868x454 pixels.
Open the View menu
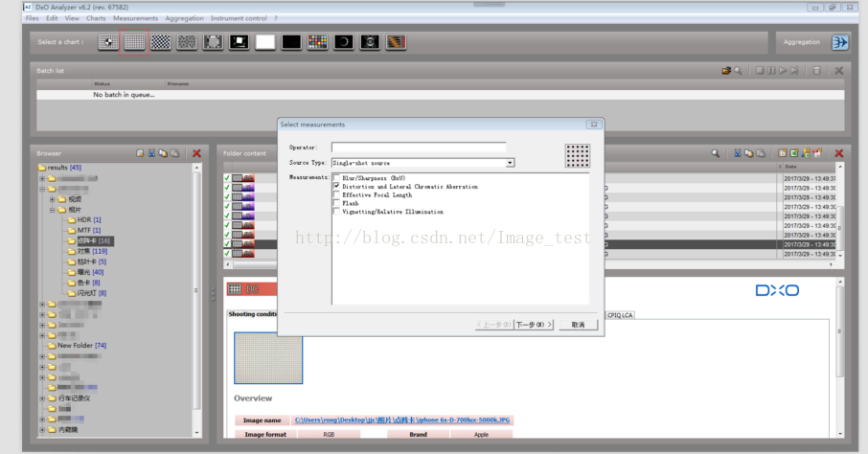click(x=72, y=18)
